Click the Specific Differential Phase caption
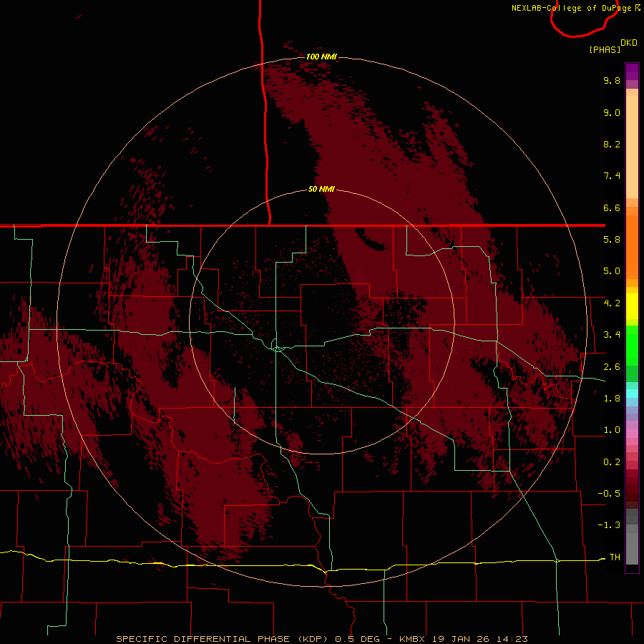The width and height of the screenshot is (644, 644). pyautogui.click(x=322, y=639)
